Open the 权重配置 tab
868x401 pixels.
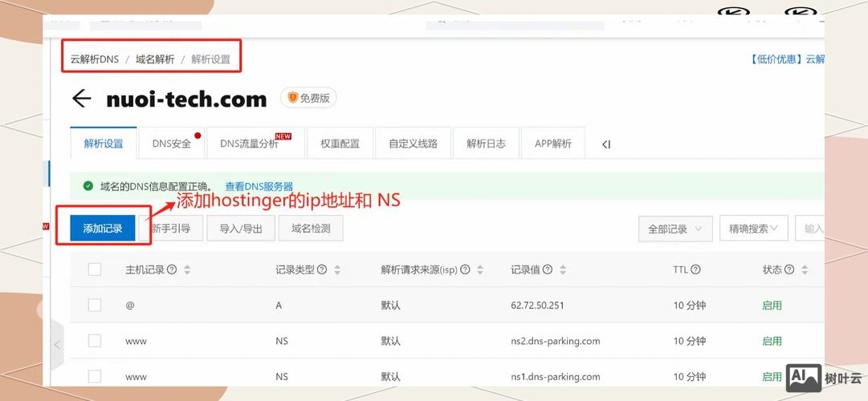[340, 144]
